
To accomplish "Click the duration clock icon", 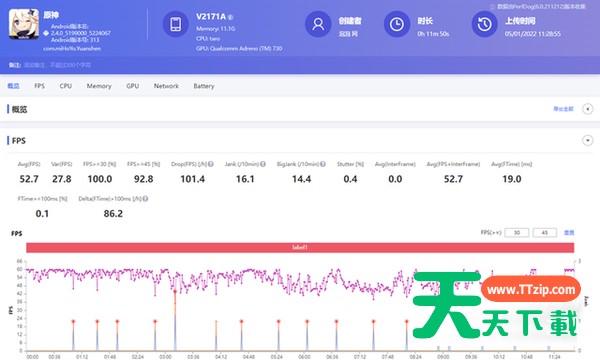I will (x=397, y=24).
